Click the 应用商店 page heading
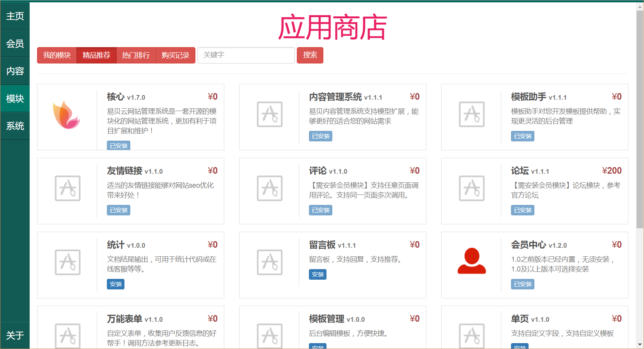 (332, 28)
